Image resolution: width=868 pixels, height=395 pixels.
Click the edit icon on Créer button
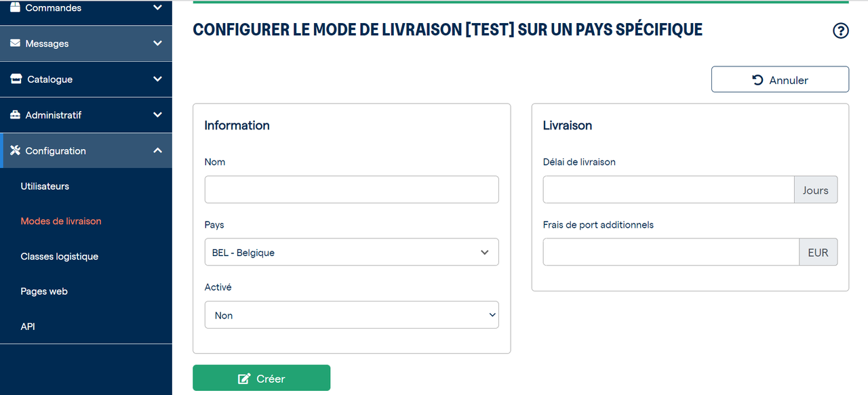point(244,379)
